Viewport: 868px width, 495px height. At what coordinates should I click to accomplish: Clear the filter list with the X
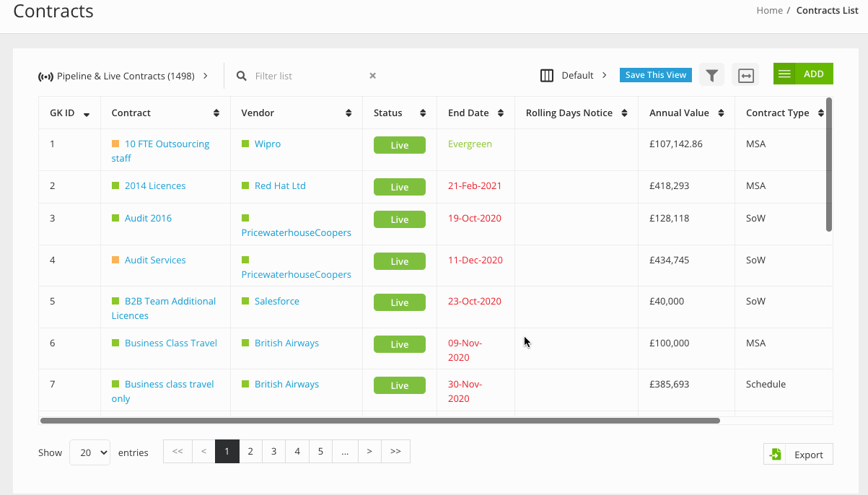click(373, 76)
